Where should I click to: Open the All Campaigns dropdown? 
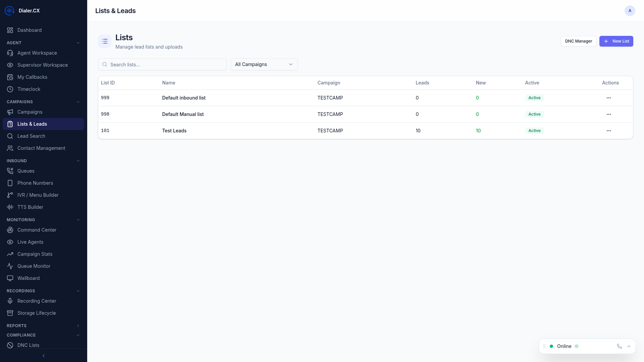pos(264,64)
